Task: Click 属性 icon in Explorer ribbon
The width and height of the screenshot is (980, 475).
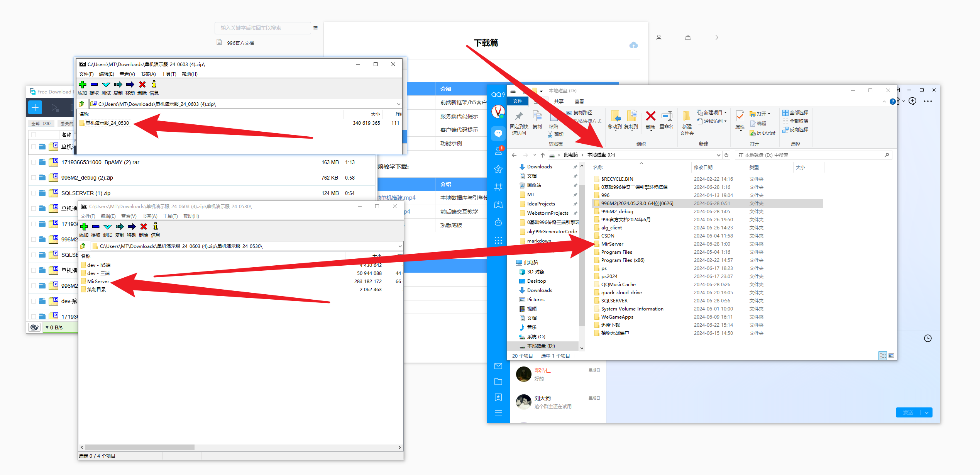Action: click(740, 116)
